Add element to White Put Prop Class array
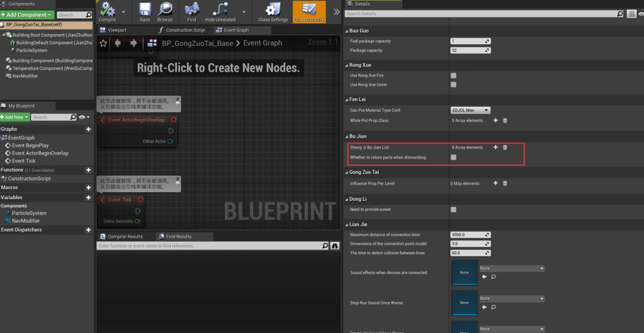644x333 pixels. click(x=495, y=120)
